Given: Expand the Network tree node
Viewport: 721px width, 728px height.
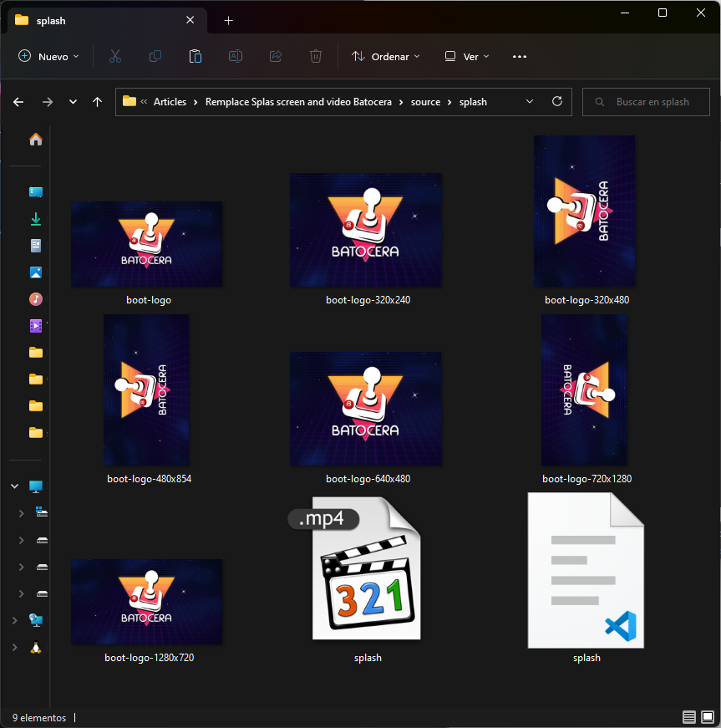Looking at the screenshot, I should (15, 620).
